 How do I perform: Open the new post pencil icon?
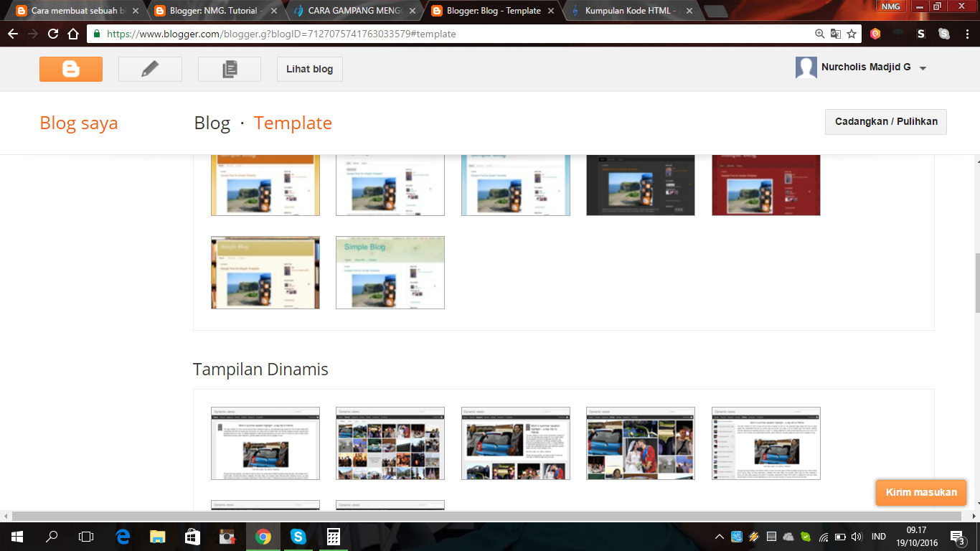(x=150, y=69)
